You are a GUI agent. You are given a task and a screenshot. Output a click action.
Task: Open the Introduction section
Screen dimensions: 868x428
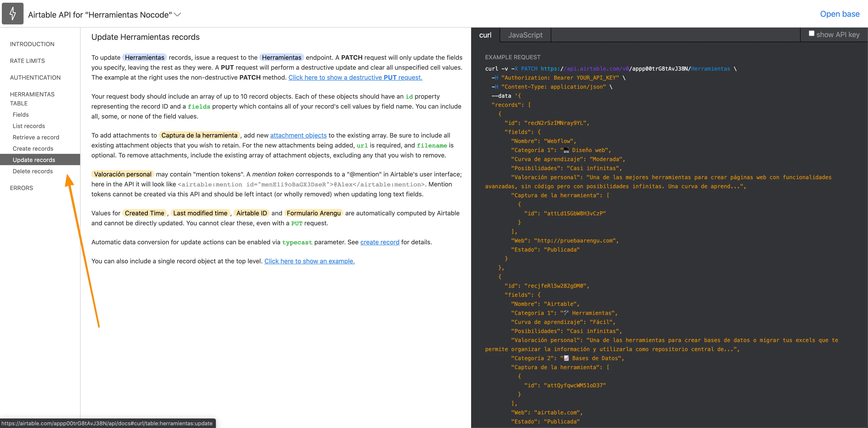[32, 44]
